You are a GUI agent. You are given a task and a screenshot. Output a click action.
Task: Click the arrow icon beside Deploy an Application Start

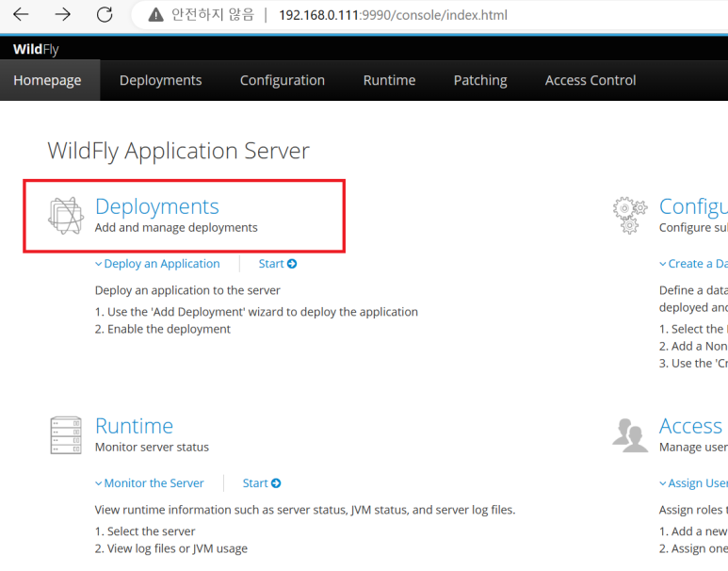[292, 264]
